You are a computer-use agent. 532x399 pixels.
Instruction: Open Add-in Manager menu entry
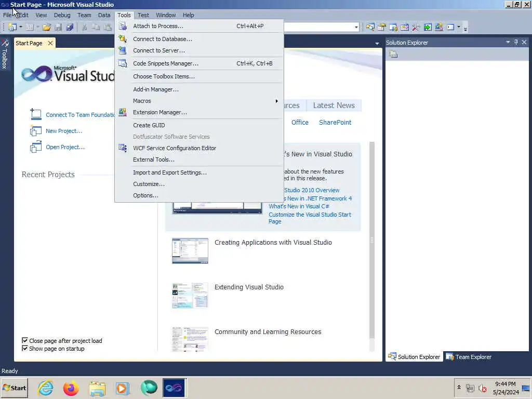[x=199, y=89]
